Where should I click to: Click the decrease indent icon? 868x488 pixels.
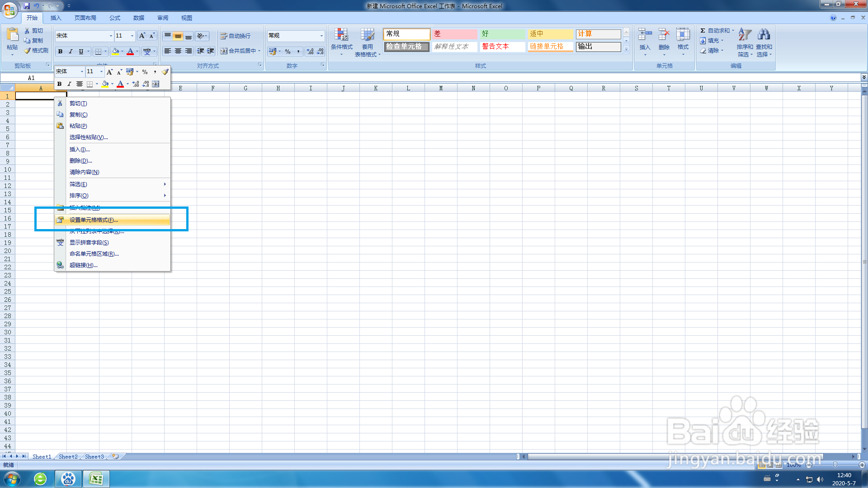200,51
